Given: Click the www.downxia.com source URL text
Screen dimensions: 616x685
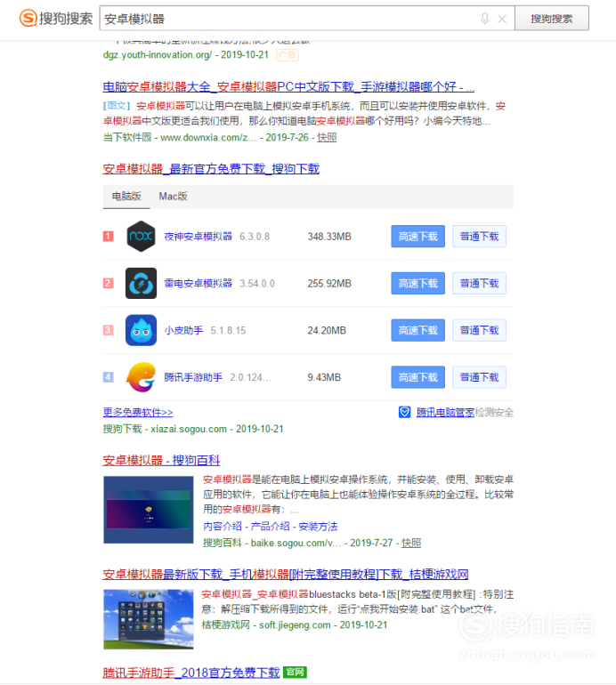Looking at the screenshot, I should (208, 137).
